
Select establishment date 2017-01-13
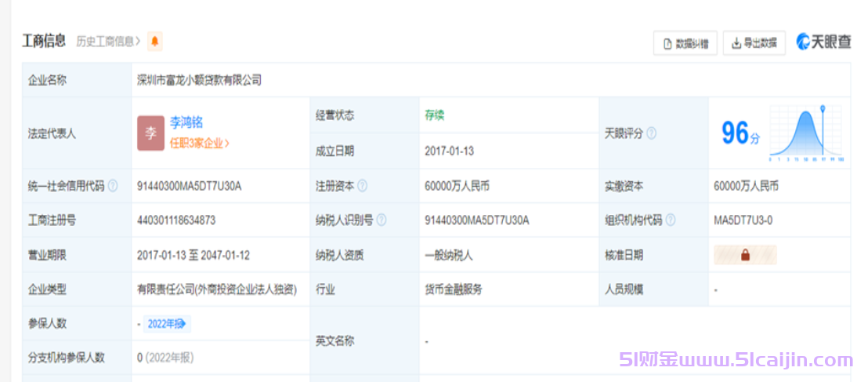point(449,151)
